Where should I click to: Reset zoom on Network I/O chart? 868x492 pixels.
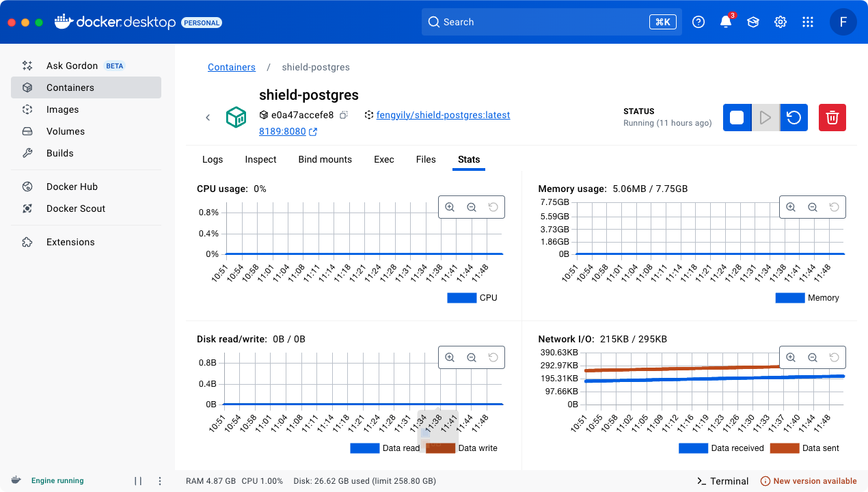[835, 357]
